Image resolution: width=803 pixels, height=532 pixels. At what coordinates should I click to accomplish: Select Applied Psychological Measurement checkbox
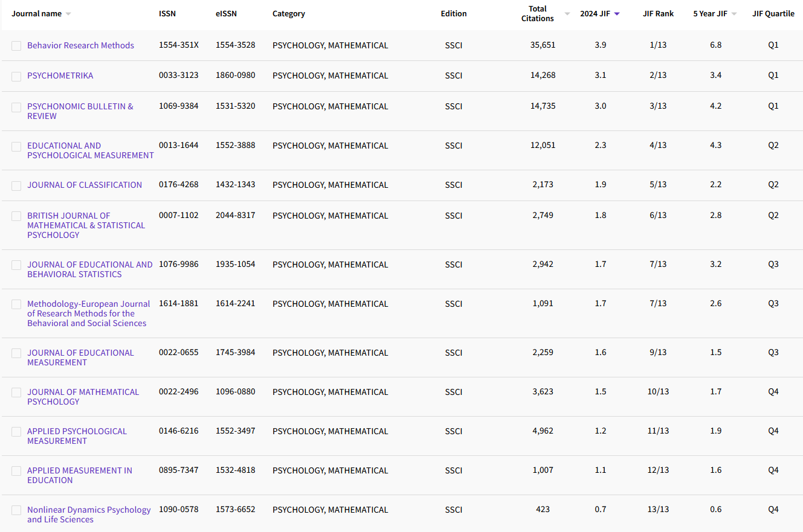coord(16,432)
